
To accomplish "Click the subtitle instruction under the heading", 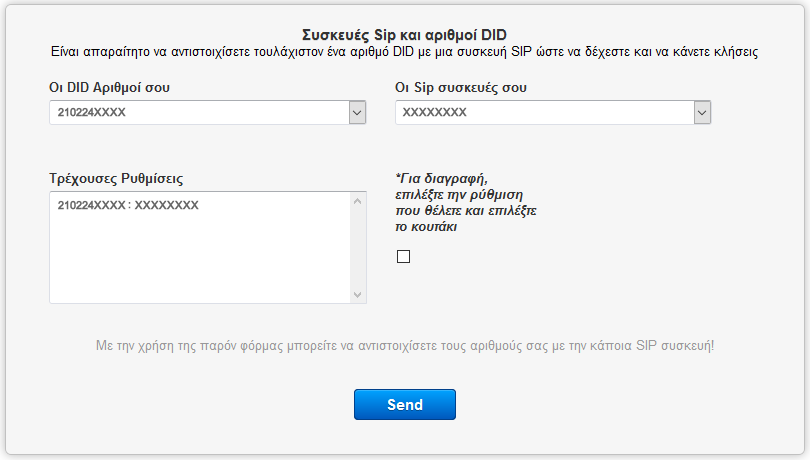I will click(x=404, y=51).
